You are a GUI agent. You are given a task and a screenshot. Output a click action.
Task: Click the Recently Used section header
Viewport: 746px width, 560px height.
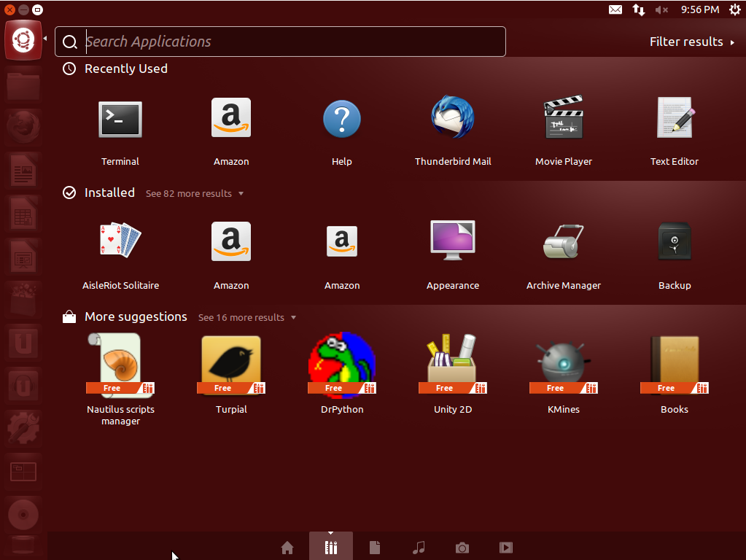pyautogui.click(x=115, y=69)
